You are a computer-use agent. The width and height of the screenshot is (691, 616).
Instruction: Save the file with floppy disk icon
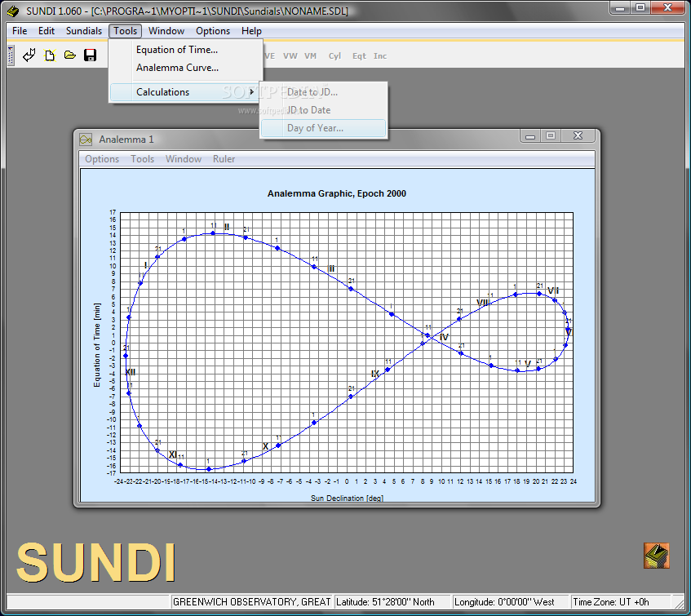click(x=91, y=55)
